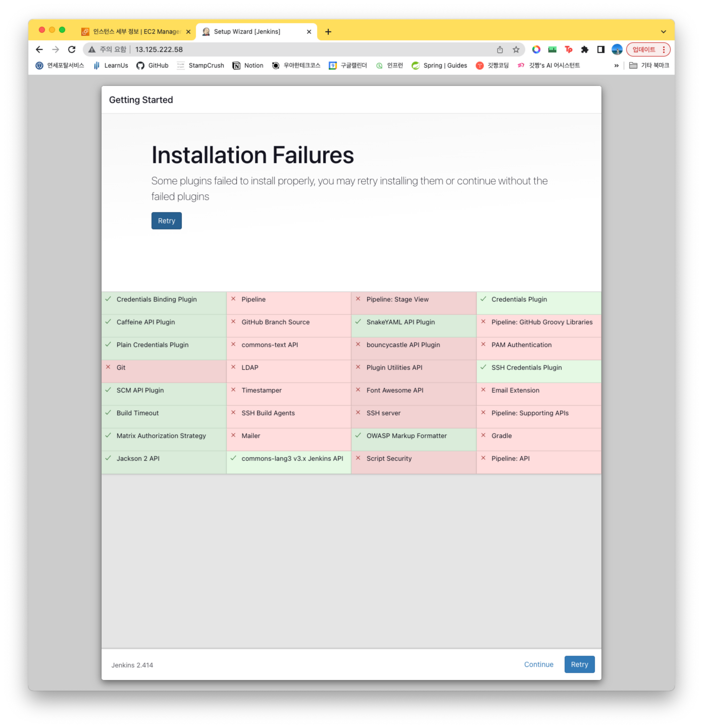Click the share page icon

click(500, 49)
